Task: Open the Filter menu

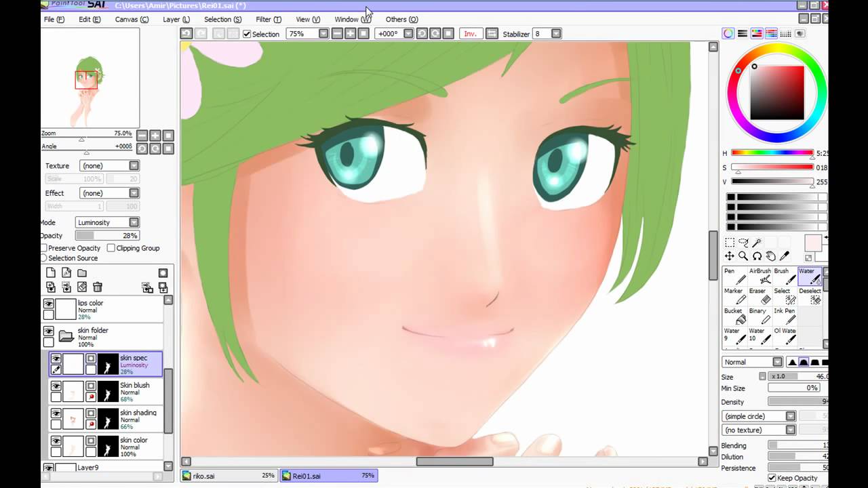Action: (x=269, y=19)
